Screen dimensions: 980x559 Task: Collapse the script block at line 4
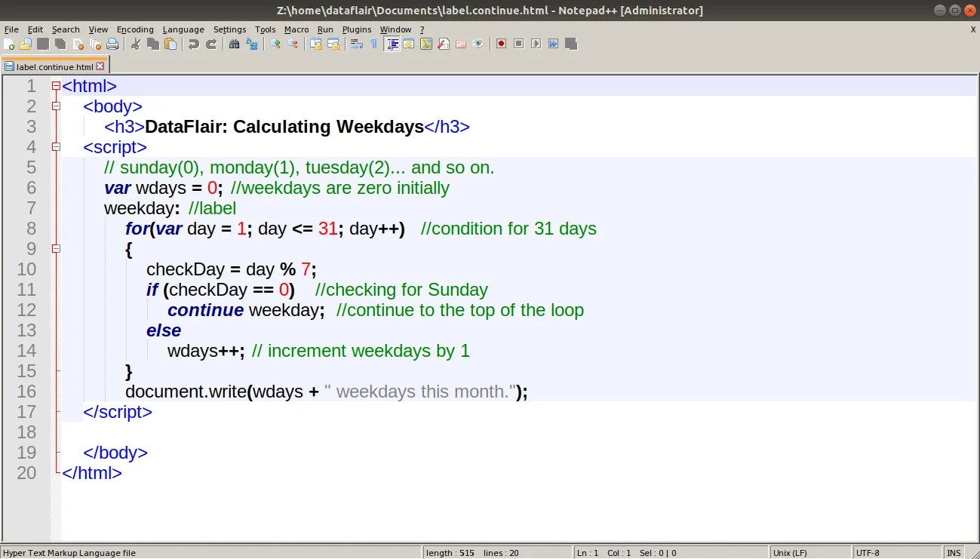tap(55, 146)
